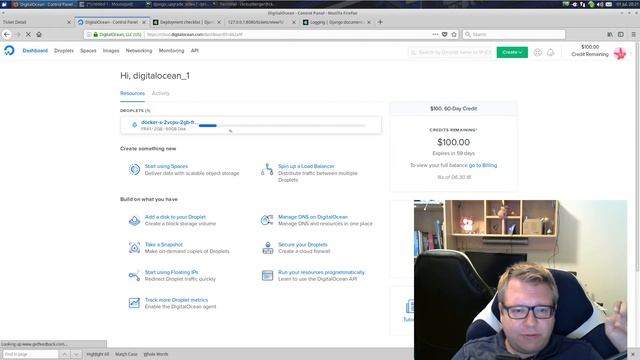
Task: Click the Start using Spaces icon
Action: [x=134, y=169]
